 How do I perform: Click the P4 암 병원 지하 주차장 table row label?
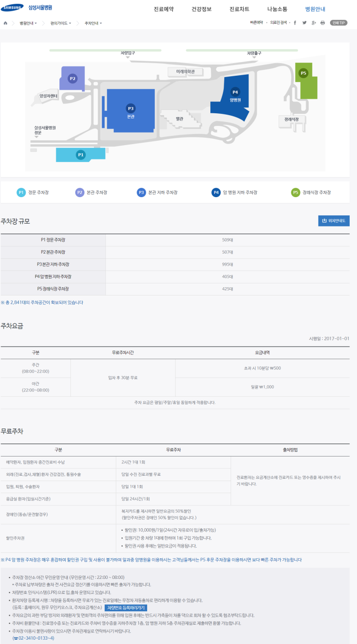coord(53,277)
